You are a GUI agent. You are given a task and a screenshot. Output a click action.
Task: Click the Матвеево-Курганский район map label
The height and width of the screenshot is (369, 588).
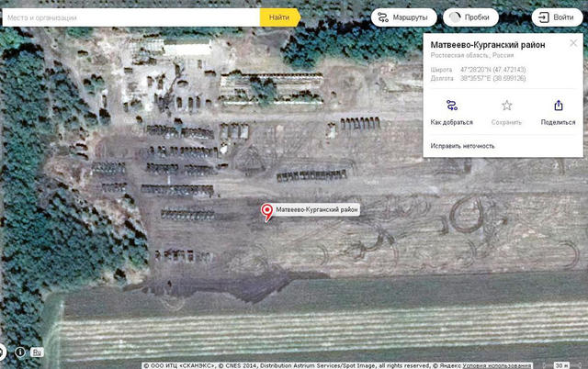[x=317, y=210]
